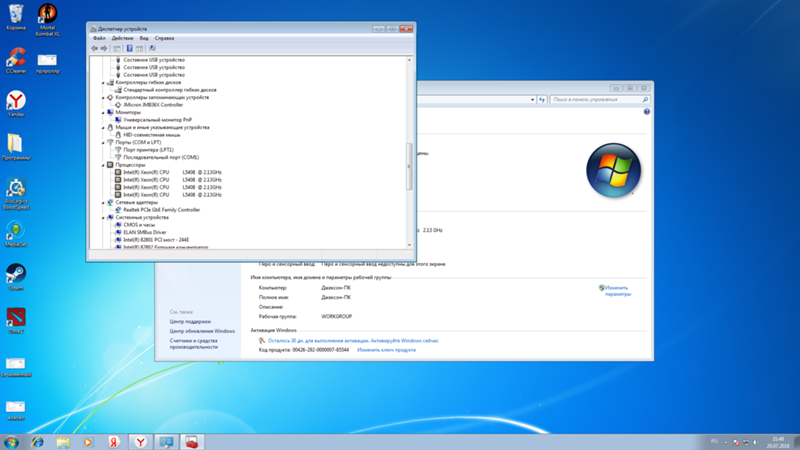Screen dimensions: 800x450
Task: Click Изменить параметры link
Action: [x=618, y=291]
